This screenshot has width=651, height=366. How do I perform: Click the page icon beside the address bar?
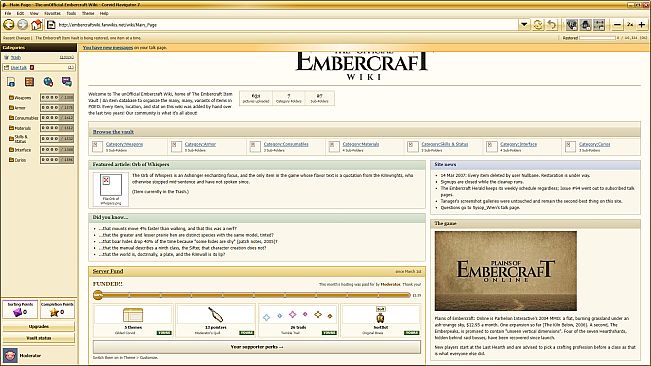tap(51, 25)
